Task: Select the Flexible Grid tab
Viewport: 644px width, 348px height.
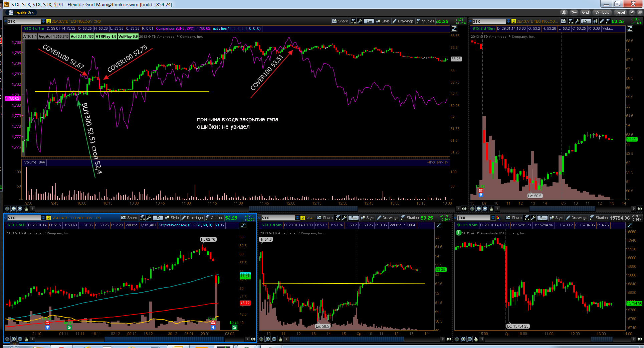Action: (x=21, y=12)
